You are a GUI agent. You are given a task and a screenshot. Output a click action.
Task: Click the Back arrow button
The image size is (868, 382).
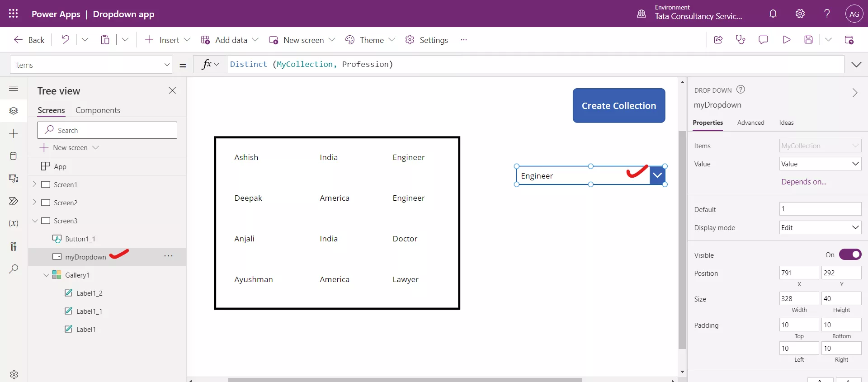point(29,40)
